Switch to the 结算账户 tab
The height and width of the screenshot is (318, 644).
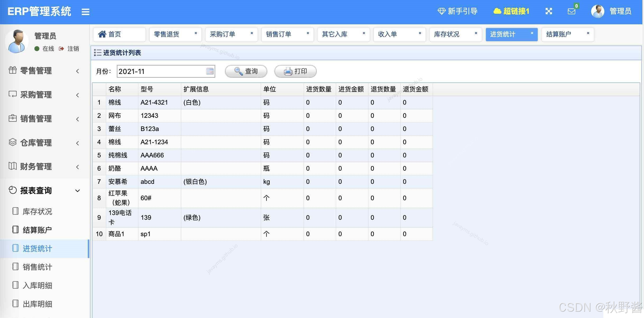(559, 34)
